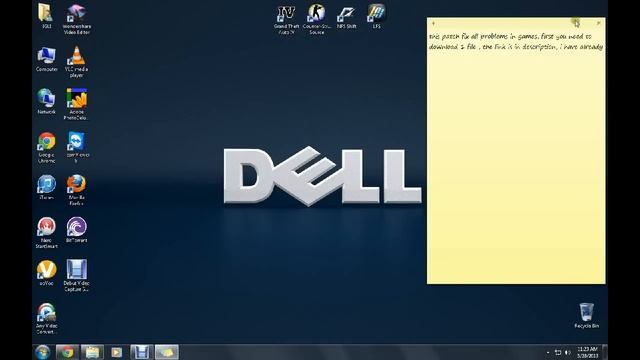The width and height of the screenshot is (640, 360).
Task: Delete the sticky note with X button
Action: coord(598,23)
